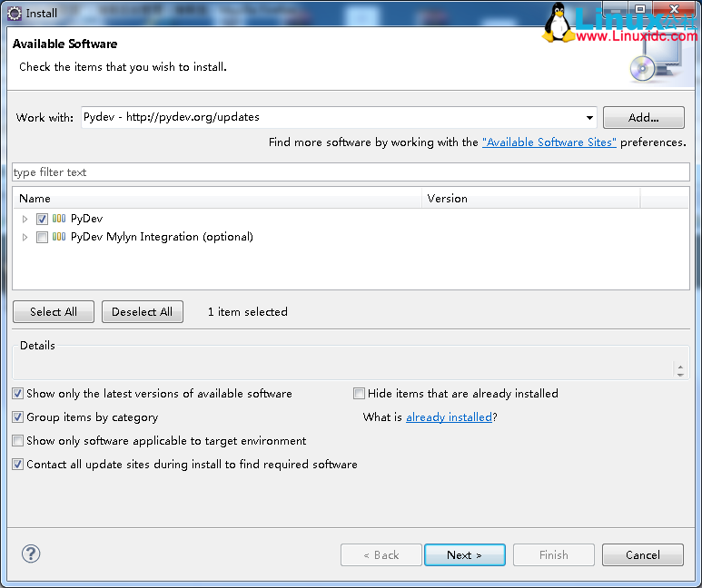Check the PyDev Mylyn Integration checkbox
The height and width of the screenshot is (588, 702).
click(42, 237)
